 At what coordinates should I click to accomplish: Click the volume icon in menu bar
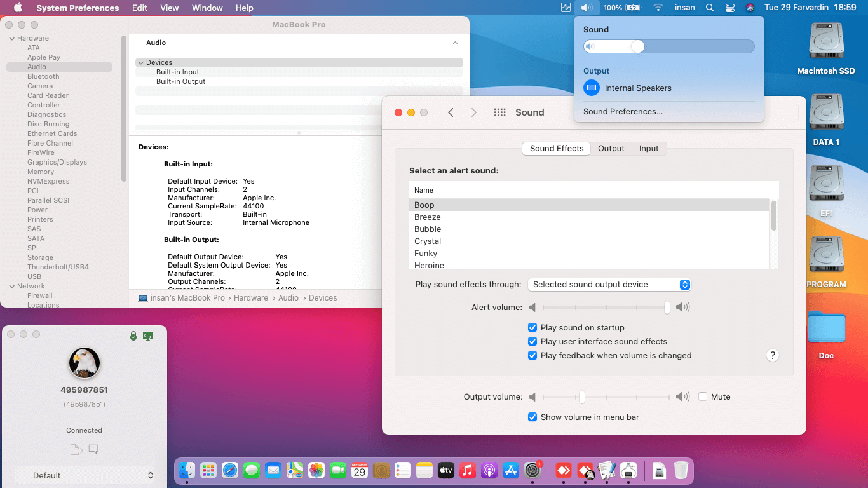click(586, 8)
